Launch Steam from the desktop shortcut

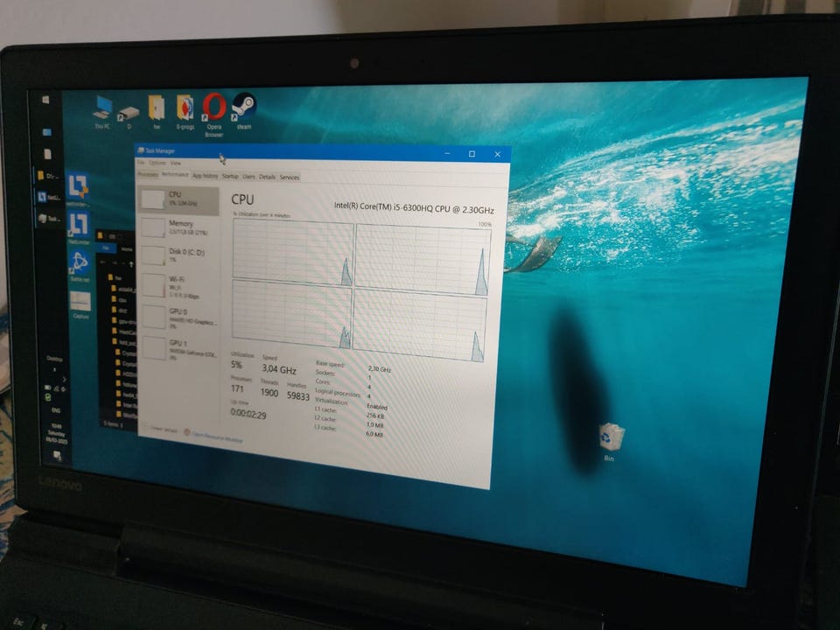[244, 111]
